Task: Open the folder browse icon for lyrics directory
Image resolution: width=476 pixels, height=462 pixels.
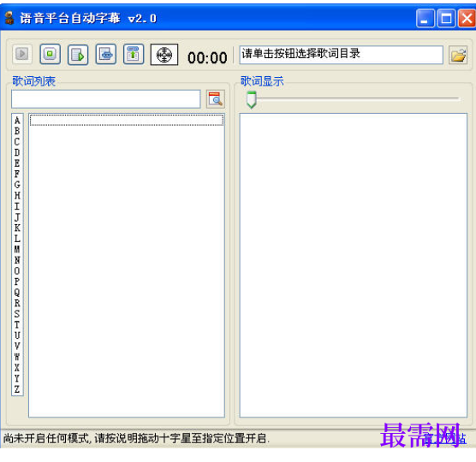Action: [458, 55]
